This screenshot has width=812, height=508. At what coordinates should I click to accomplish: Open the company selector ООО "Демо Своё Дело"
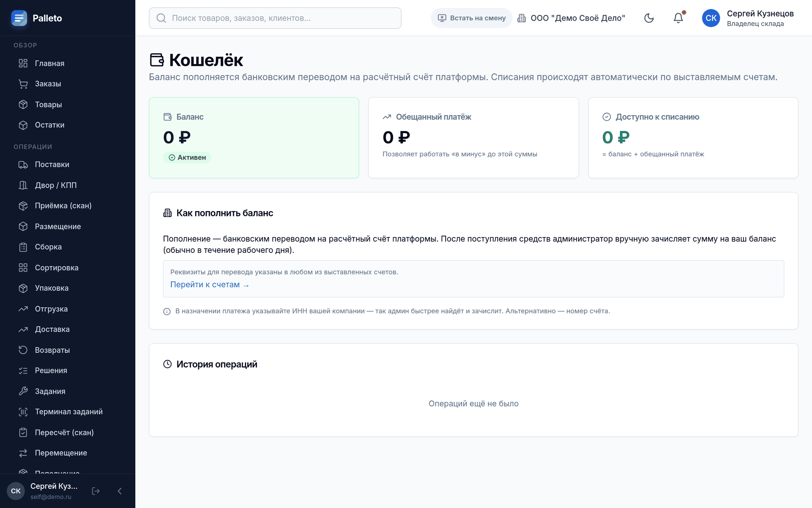click(x=571, y=18)
